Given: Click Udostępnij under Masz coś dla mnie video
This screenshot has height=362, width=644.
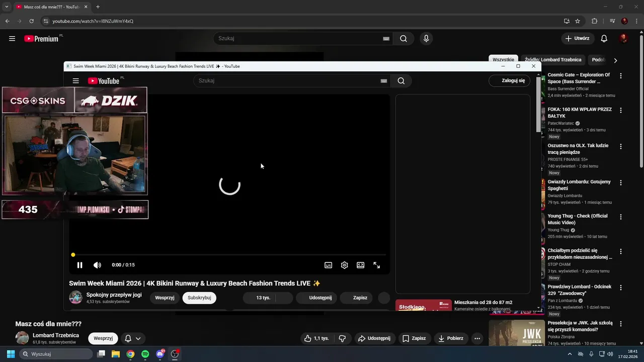Looking at the screenshot, I should (375, 338).
